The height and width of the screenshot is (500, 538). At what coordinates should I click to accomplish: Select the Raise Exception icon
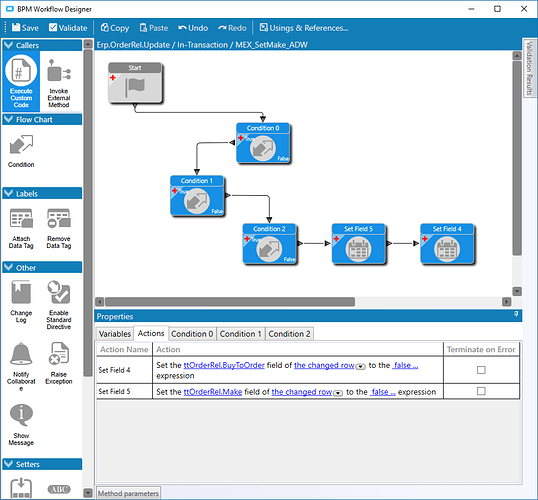(x=59, y=353)
